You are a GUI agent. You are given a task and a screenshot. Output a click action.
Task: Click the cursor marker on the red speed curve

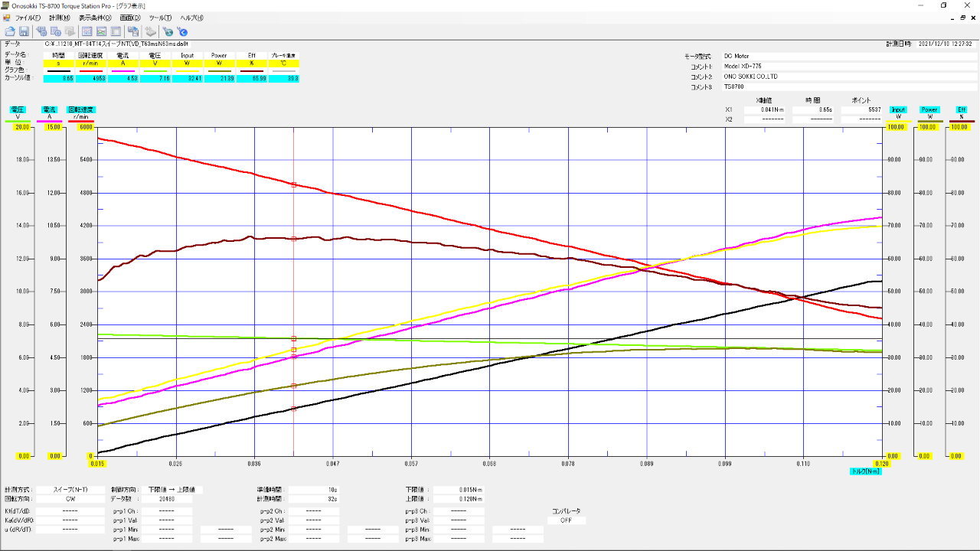click(294, 185)
